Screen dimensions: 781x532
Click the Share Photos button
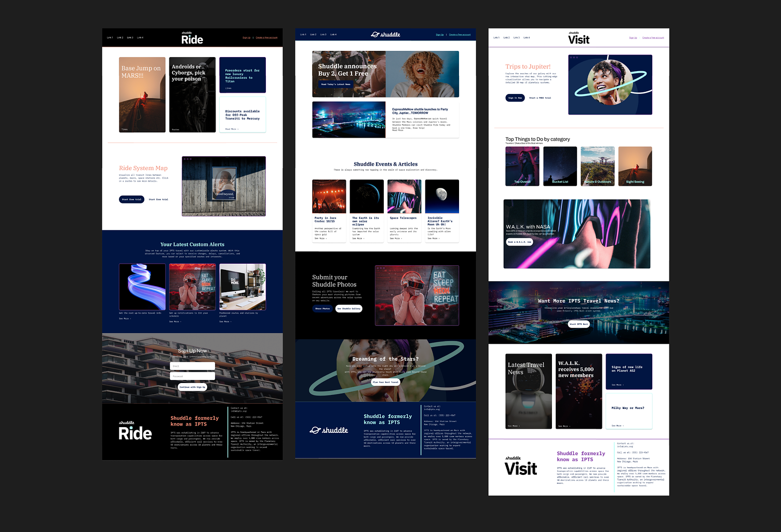(x=322, y=308)
